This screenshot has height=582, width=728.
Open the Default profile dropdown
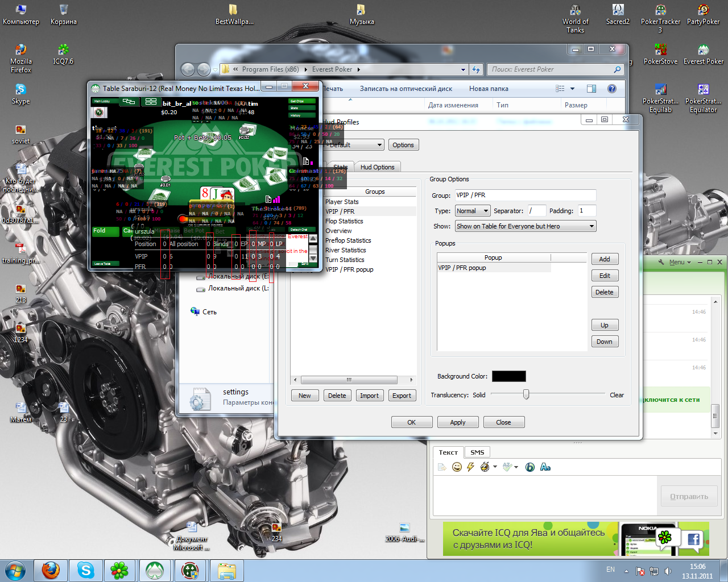[x=354, y=145]
